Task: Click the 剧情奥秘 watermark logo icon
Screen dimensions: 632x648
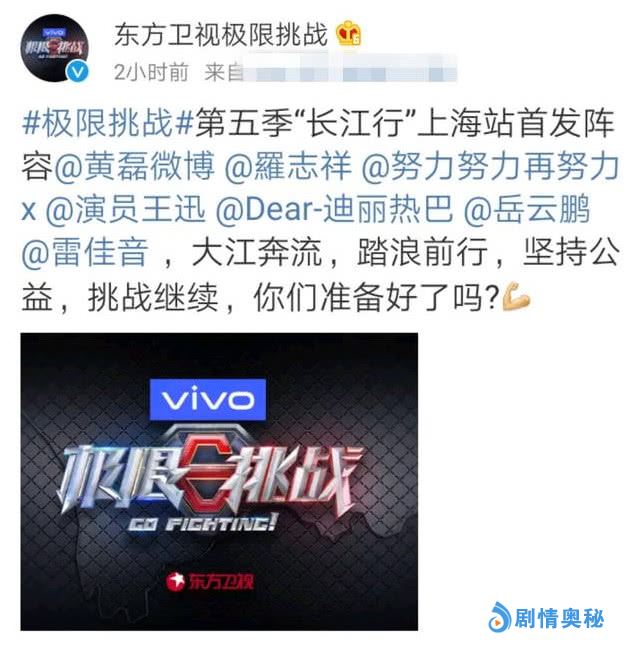Action: tap(500, 616)
